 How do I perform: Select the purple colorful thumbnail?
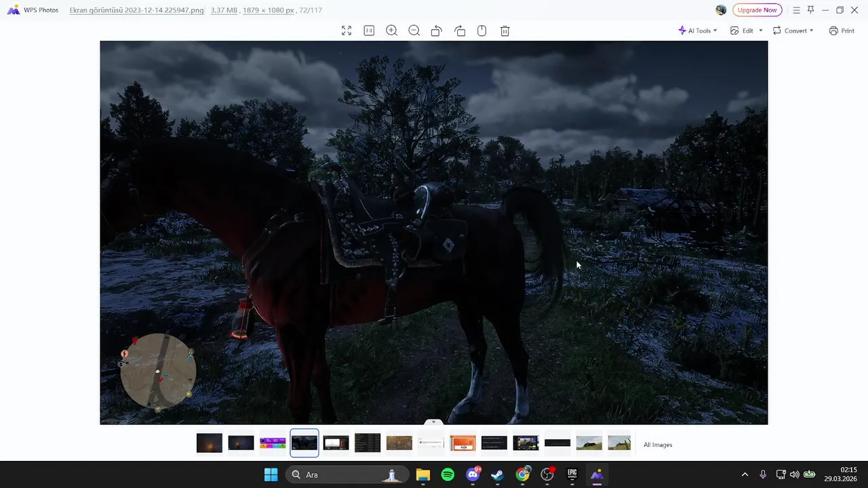click(273, 443)
